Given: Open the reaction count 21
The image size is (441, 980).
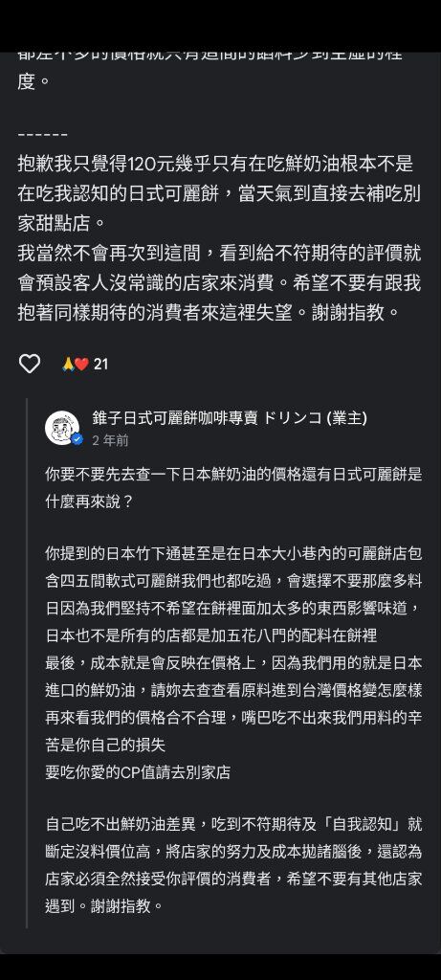Looking at the screenshot, I should click(x=100, y=364).
